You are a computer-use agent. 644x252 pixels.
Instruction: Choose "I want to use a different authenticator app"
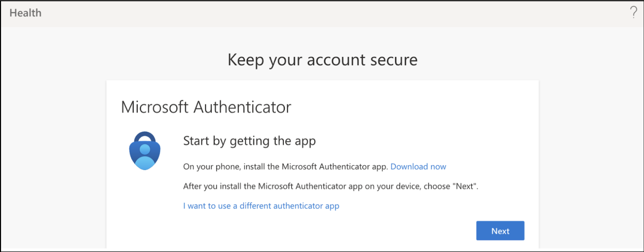click(x=261, y=206)
